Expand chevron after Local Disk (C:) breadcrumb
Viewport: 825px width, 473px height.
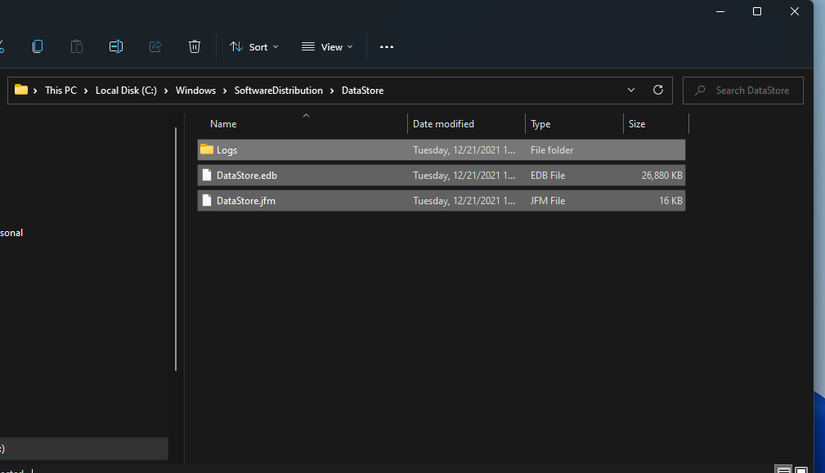[x=166, y=91]
